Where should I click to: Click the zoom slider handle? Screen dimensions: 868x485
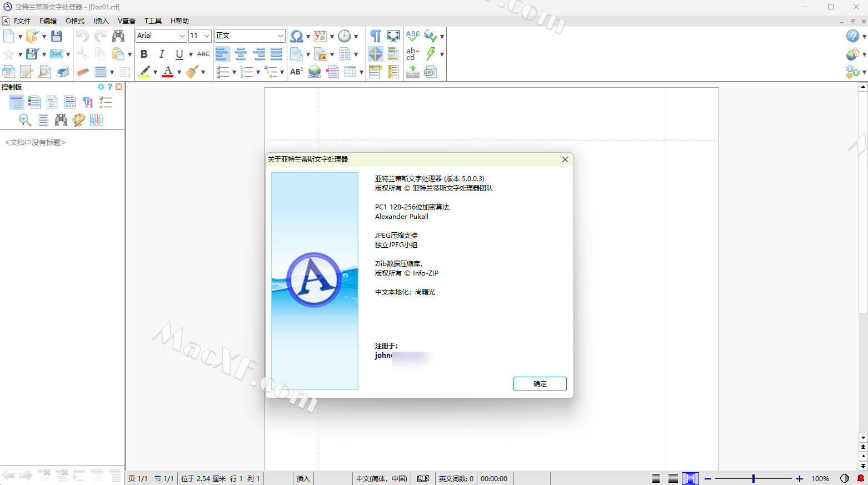[753, 478]
